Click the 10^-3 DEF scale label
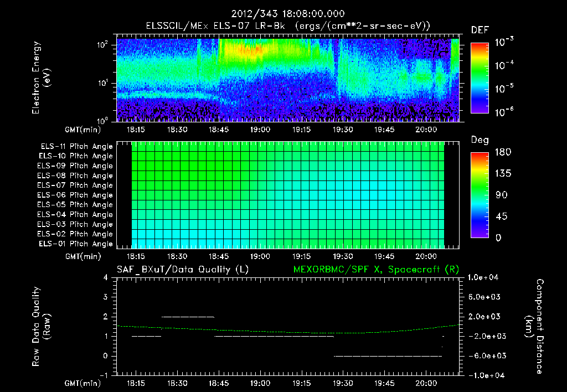Viewport: 567px width, 392px height. (x=504, y=42)
